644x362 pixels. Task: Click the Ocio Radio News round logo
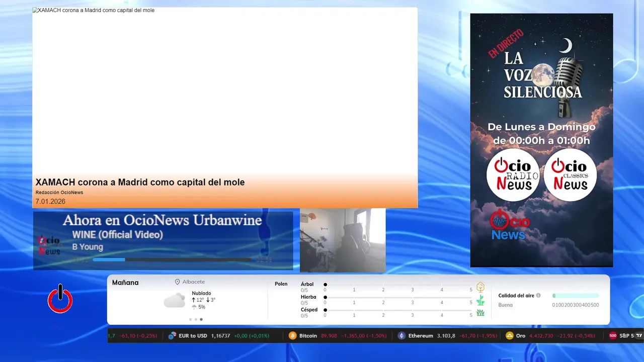513,175
